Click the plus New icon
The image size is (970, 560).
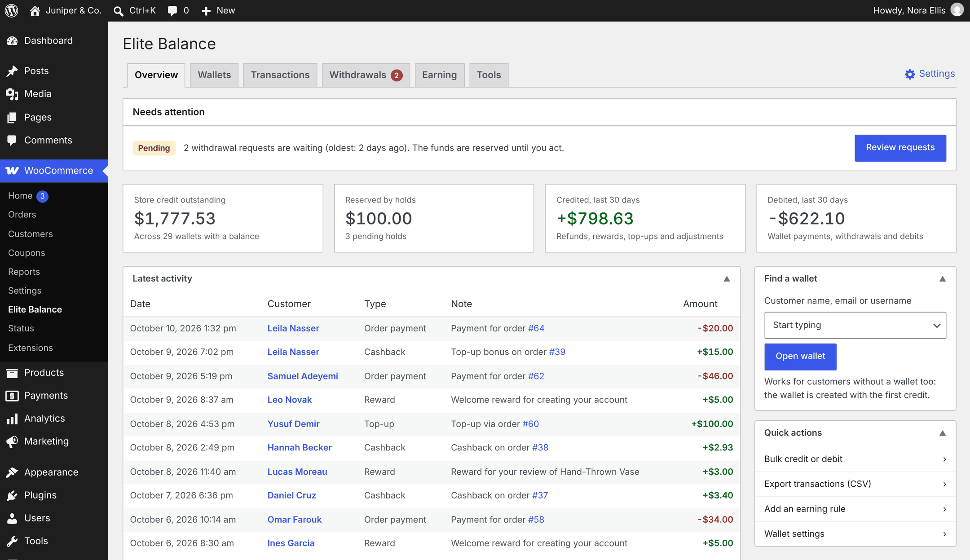206,11
